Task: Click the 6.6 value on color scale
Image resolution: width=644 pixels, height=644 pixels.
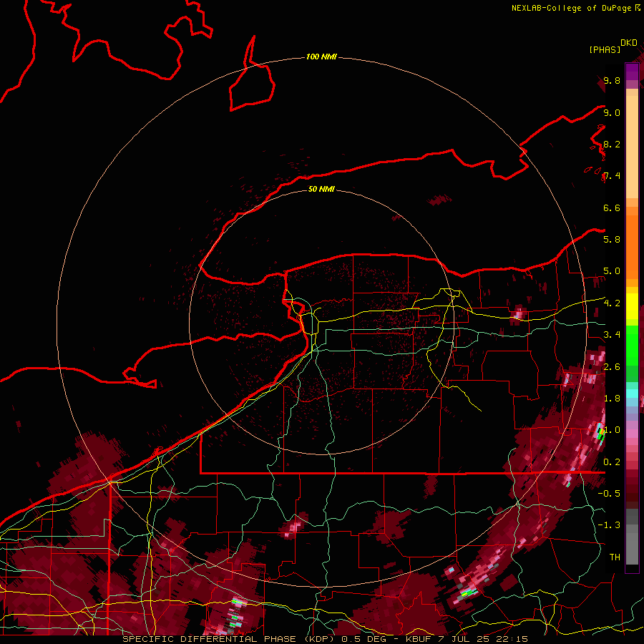Action: pyautogui.click(x=612, y=208)
